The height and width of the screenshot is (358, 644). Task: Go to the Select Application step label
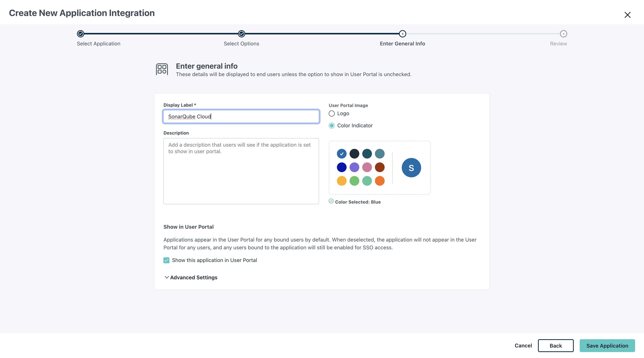(x=99, y=44)
